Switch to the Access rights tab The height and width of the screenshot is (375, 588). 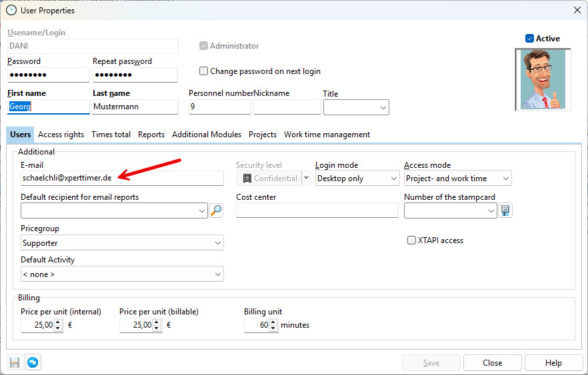[61, 135]
